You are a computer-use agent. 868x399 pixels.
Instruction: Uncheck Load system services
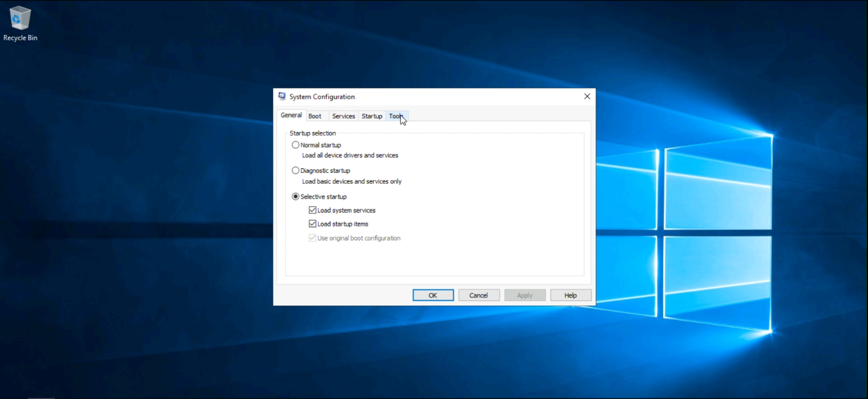[x=313, y=210]
